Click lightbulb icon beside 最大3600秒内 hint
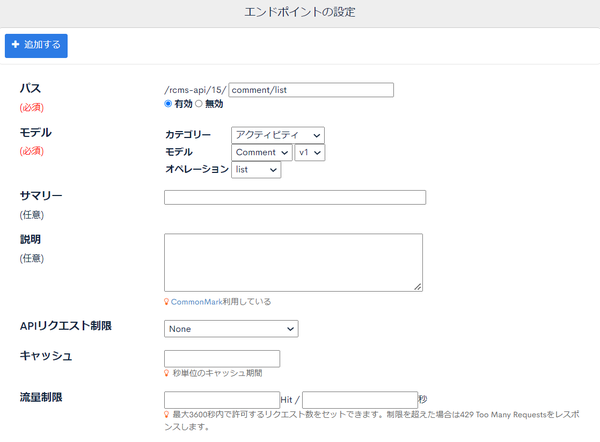Screen dimensions: 600x442 click(x=166, y=414)
